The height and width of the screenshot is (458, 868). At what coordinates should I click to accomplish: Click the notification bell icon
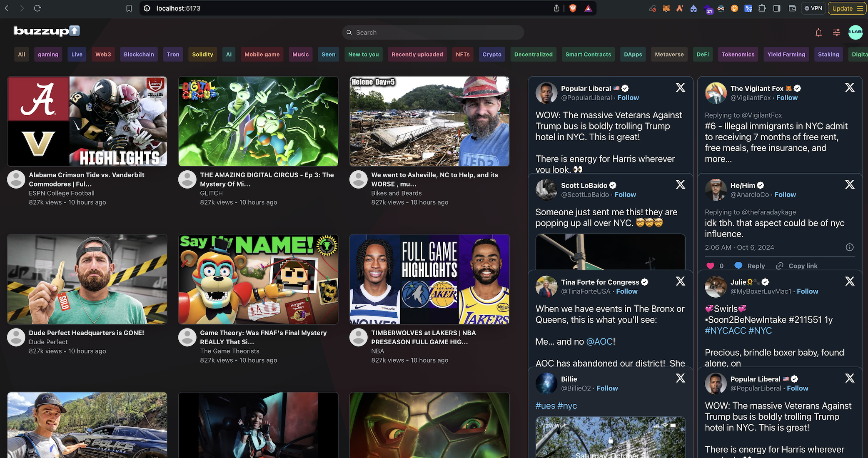coord(818,32)
